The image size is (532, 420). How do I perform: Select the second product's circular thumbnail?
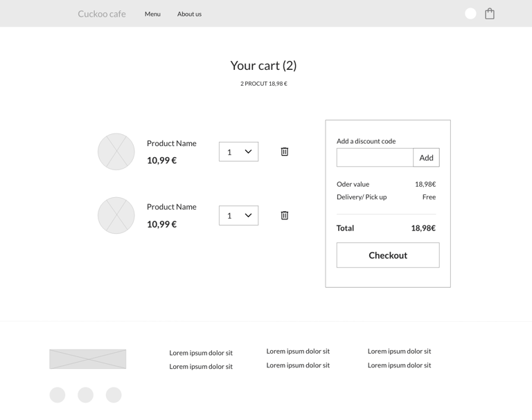tap(116, 215)
